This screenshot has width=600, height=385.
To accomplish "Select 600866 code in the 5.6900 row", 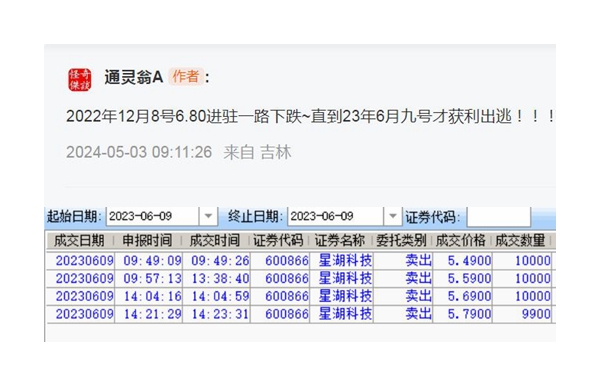I will (280, 296).
